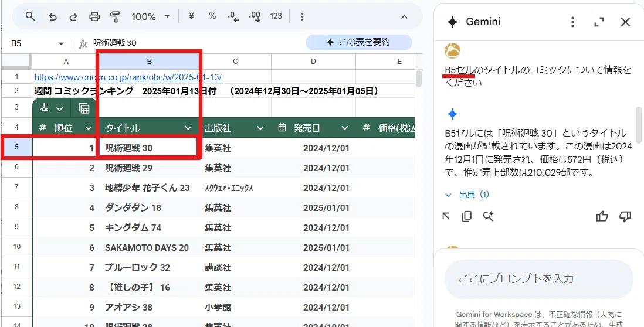The image size is (644, 327).
Task: Click the table calculator icon beside 表
Action: (x=84, y=108)
